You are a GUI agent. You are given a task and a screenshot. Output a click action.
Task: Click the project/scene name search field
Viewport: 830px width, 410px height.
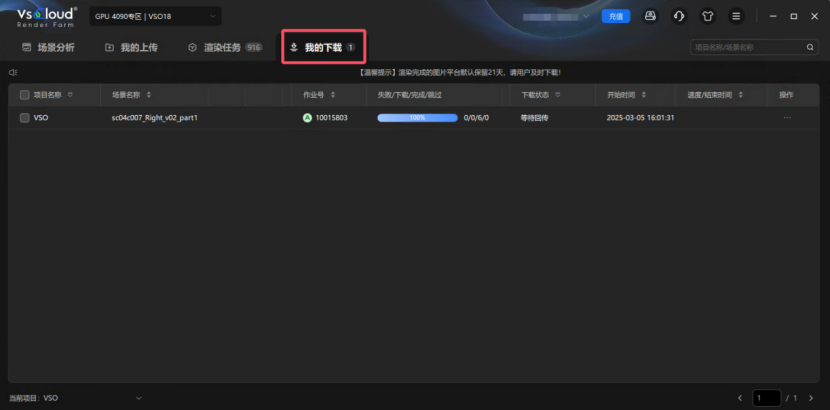pos(747,47)
